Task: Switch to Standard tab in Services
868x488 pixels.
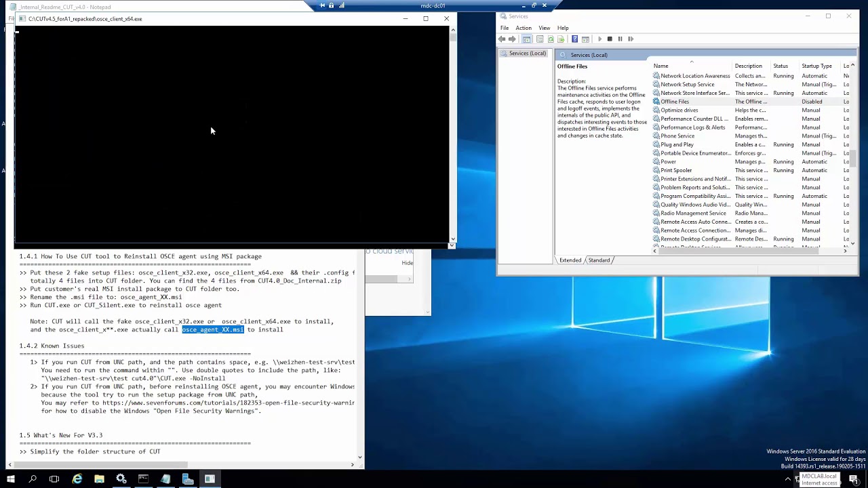Action: coord(599,260)
